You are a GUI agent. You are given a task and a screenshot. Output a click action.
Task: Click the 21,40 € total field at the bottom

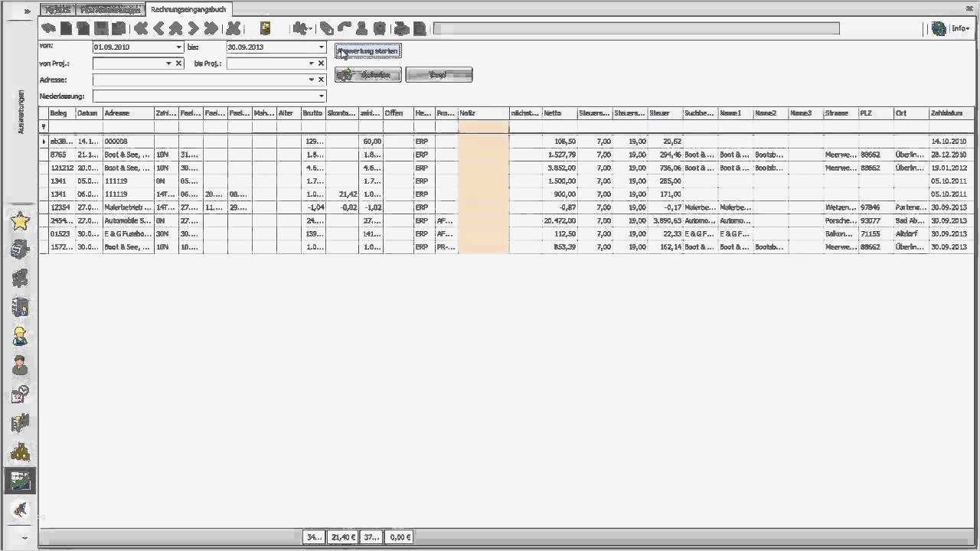(x=341, y=536)
